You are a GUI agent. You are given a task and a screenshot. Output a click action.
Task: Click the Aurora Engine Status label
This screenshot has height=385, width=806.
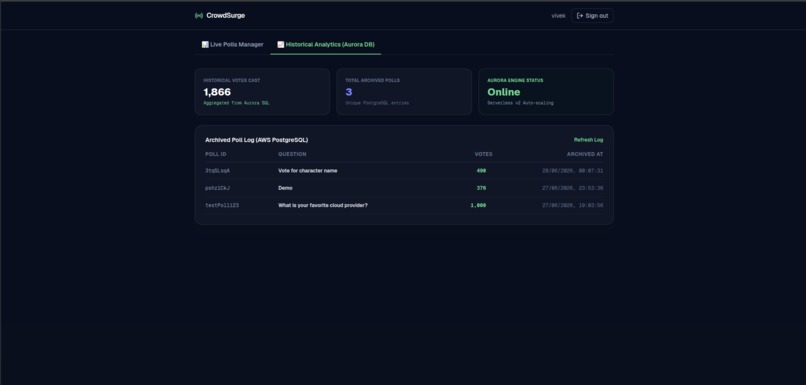tap(515, 81)
